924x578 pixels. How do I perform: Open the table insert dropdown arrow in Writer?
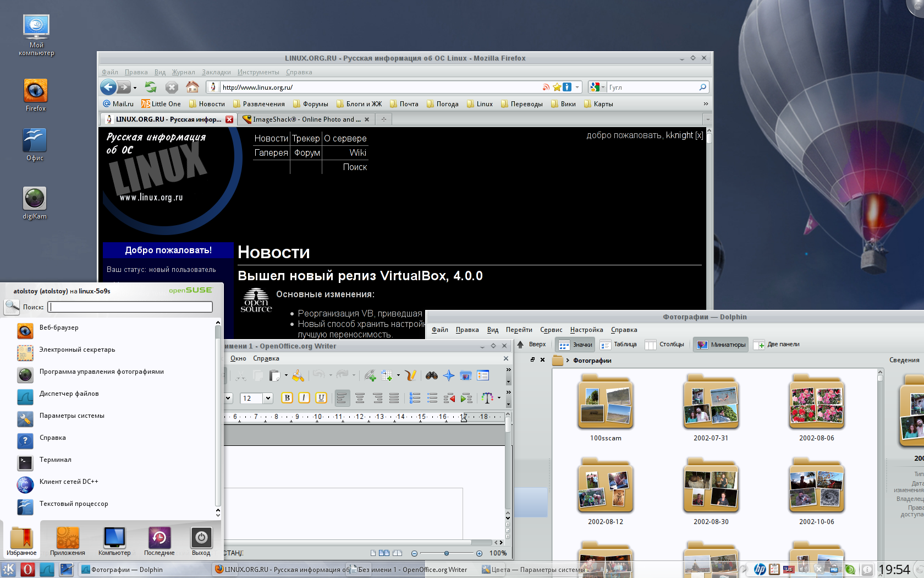(398, 375)
